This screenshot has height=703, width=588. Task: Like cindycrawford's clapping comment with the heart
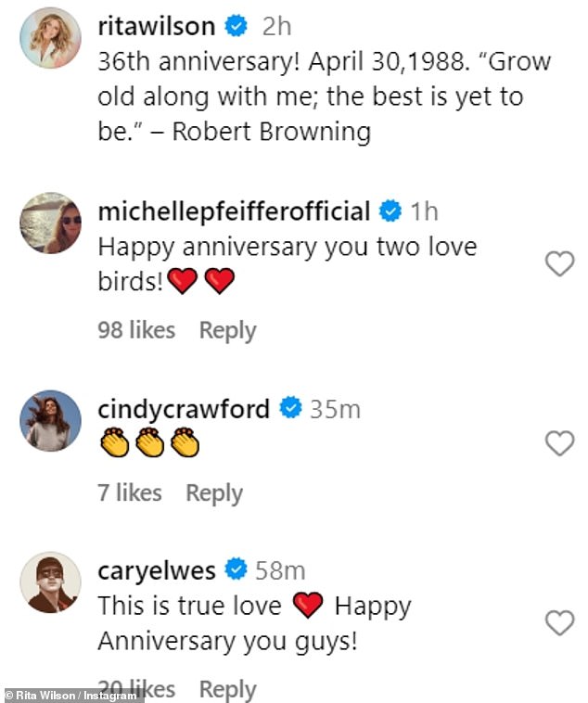559,443
